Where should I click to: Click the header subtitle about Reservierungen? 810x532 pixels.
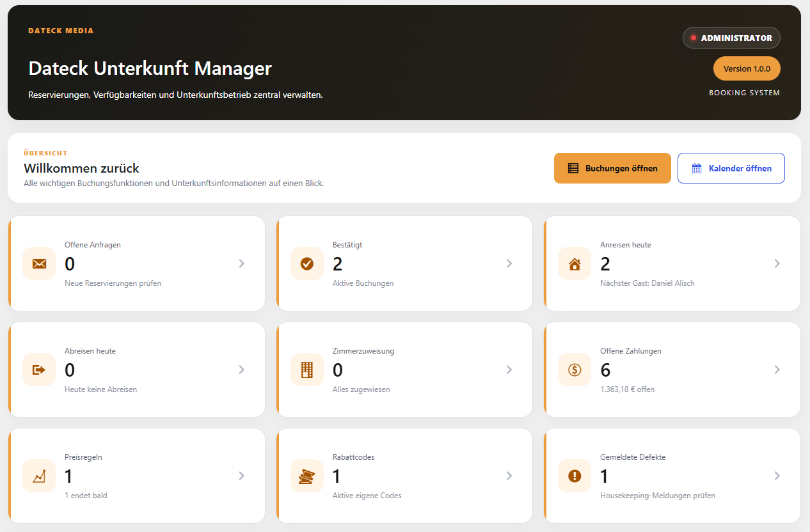(x=175, y=95)
